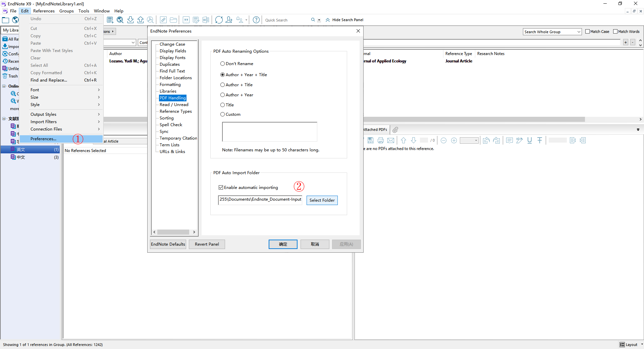This screenshot has width=644, height=349.
Task: Click the 取消 cancel button
Action: (315, 244)
